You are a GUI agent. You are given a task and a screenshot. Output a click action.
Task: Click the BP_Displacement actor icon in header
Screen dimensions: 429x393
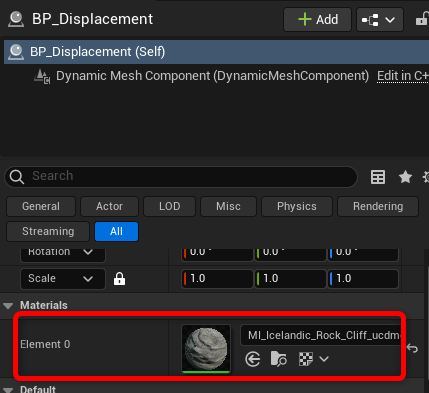click(x=16, y=19)
